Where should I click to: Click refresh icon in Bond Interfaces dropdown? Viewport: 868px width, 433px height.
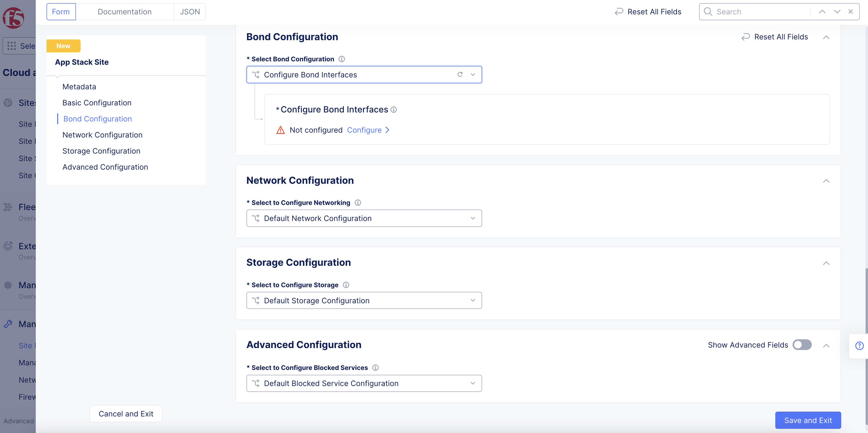[460, 74]
